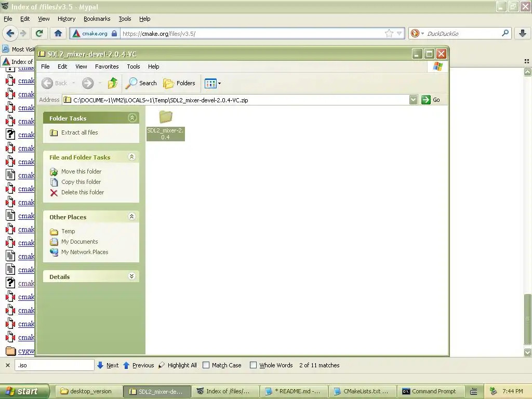Open Temp in Other Places
532x399 pixels.
68,231
